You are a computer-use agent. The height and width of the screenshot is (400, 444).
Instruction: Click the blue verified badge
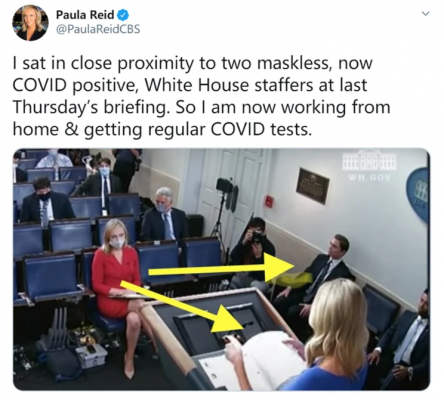[123, 15]
